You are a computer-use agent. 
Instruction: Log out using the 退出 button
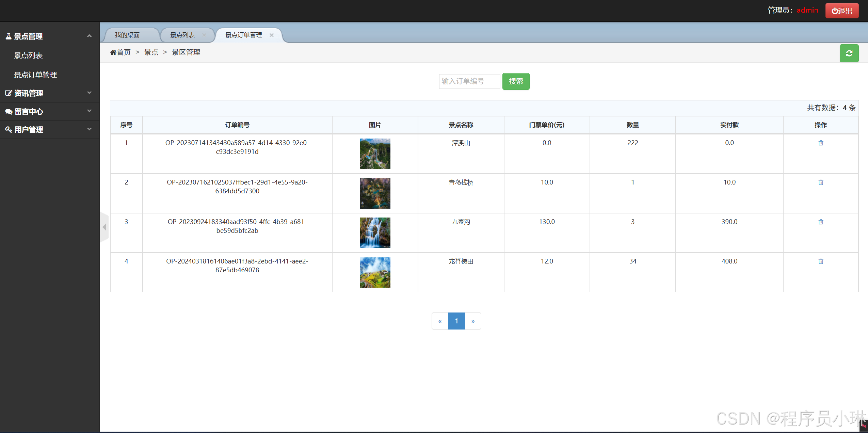pos(842,11)
